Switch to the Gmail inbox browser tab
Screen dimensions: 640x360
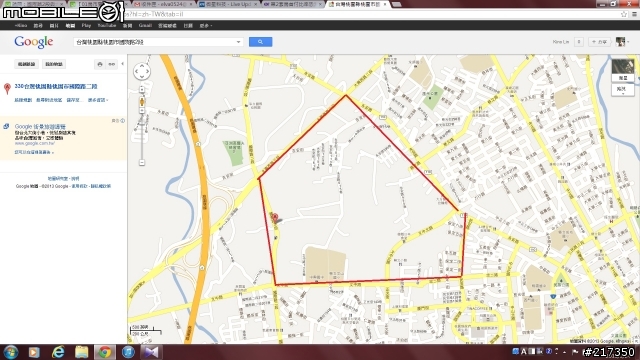pos(162,4)
